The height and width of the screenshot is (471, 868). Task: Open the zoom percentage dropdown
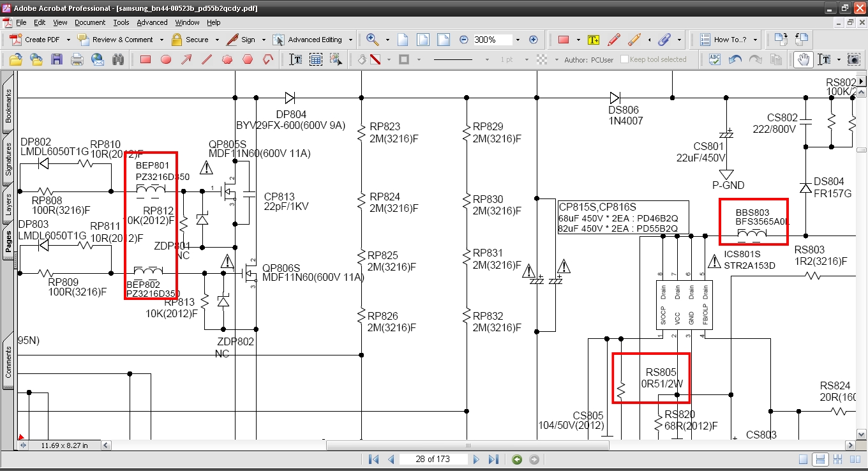pos(518,40)
